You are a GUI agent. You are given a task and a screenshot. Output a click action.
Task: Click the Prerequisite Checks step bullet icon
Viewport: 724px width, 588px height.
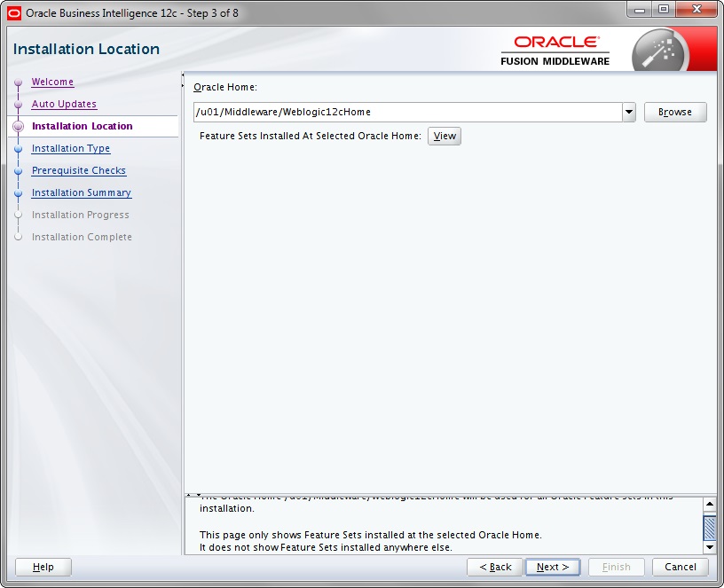18,171
